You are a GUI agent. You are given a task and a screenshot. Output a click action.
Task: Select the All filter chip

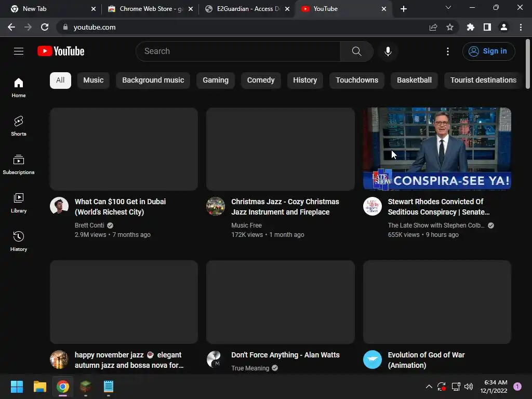(60, 81)
